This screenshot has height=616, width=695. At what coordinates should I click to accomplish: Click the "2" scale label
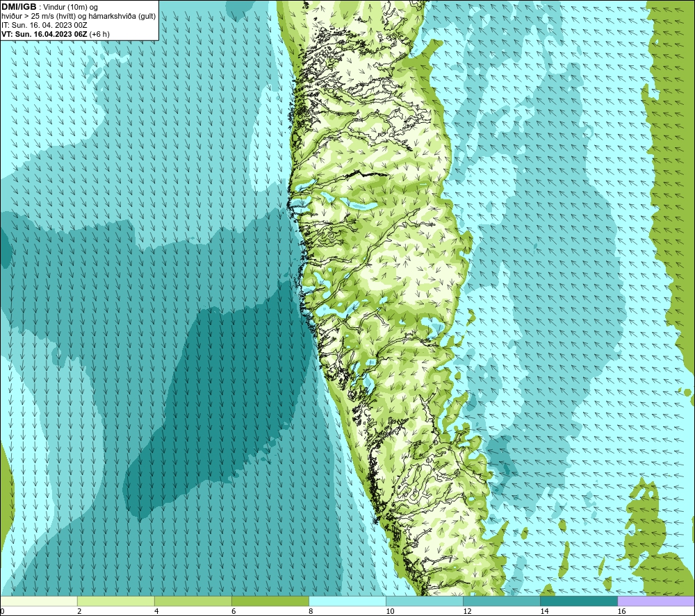coord(79,611)
